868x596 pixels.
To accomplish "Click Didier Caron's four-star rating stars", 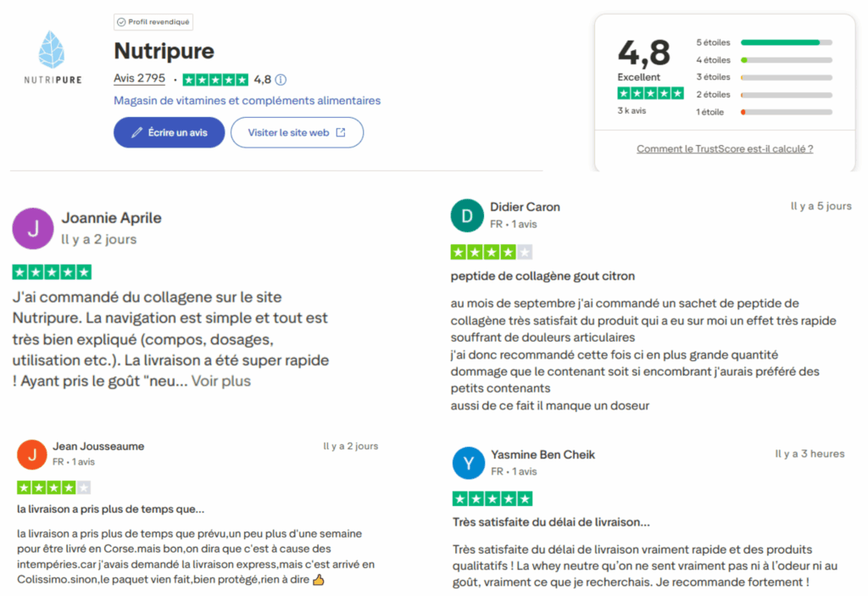I will coord(492,251).
